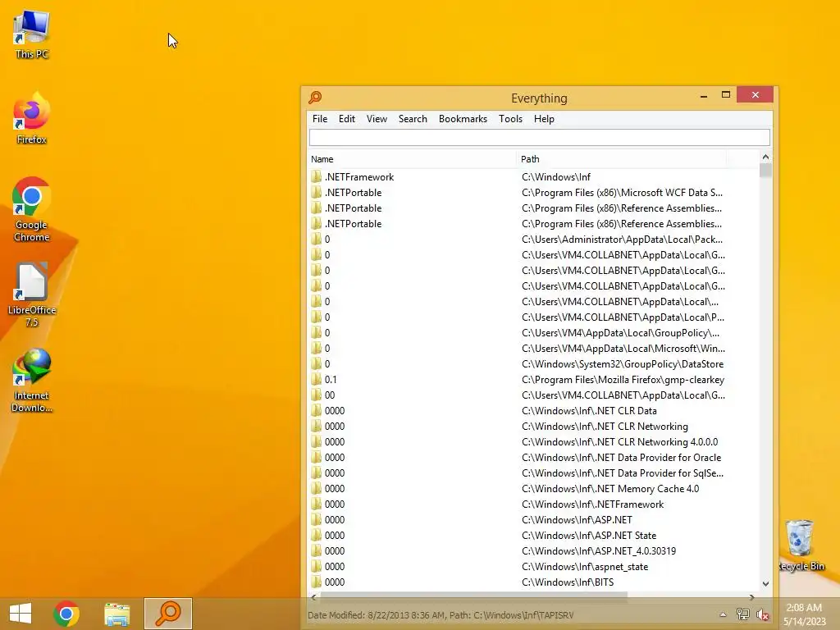The height and width of the screenshot is (630, 840).
Task: Click the Everything taskbar button
Action: [x=167, y=614]
